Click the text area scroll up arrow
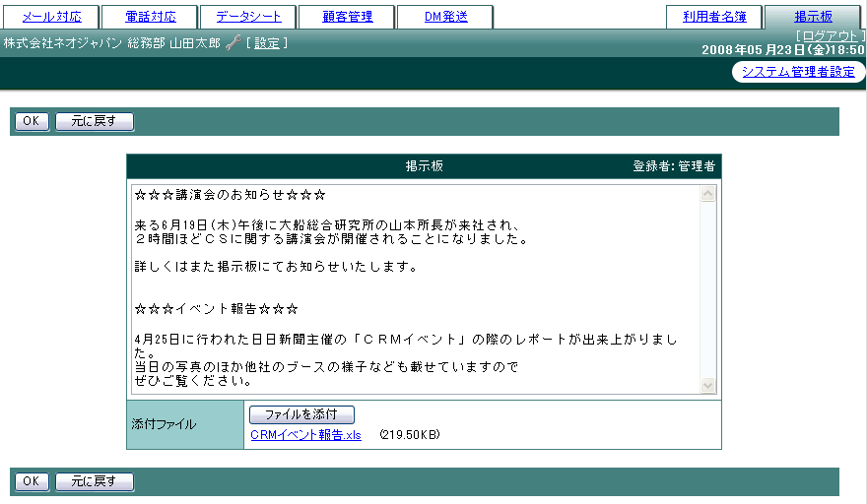Viewport: 867px width, 504px height. (707, 194)
